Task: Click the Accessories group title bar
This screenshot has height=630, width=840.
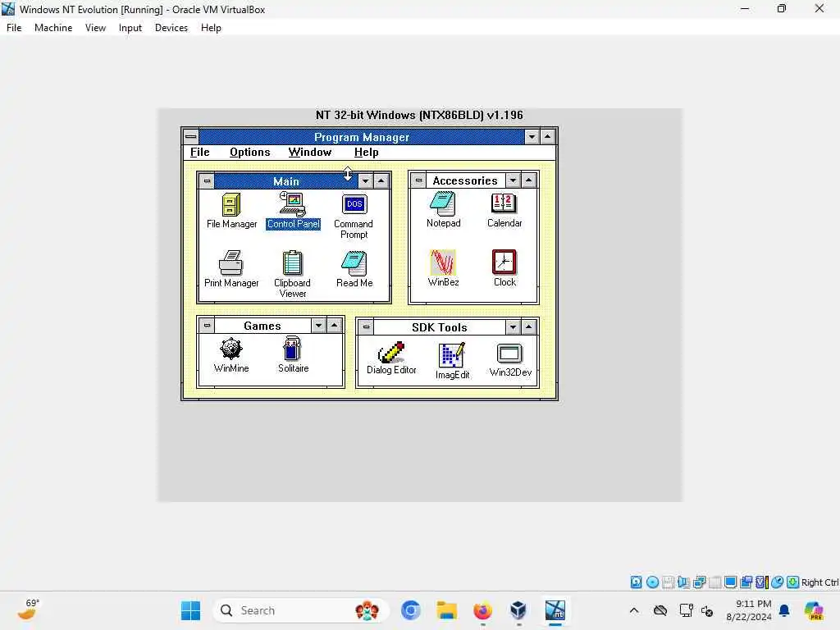Action: click(465, 180)
